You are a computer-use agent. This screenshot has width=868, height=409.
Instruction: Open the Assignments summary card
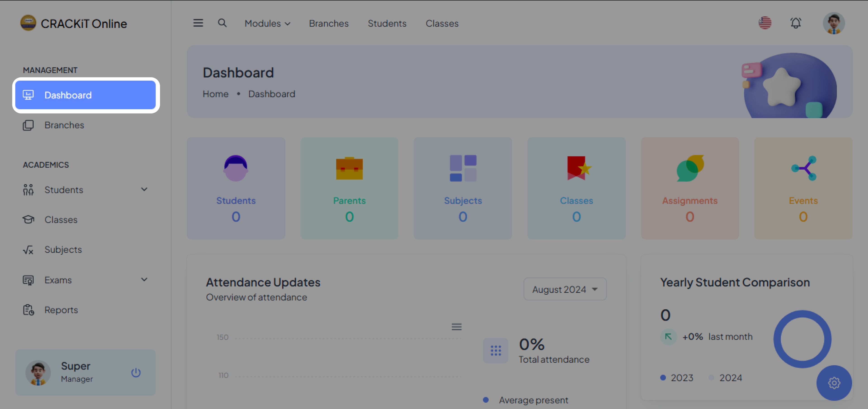(x=689, y=188)
